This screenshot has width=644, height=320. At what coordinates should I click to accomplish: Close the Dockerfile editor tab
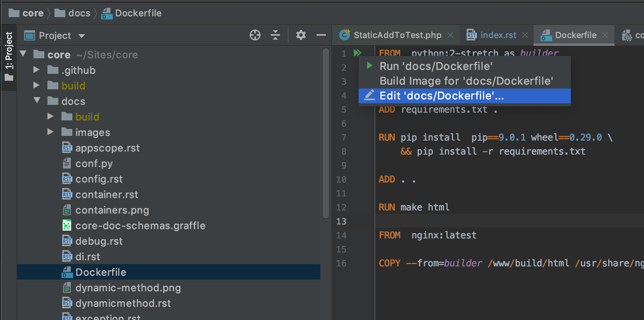click(x=605, y=35)
